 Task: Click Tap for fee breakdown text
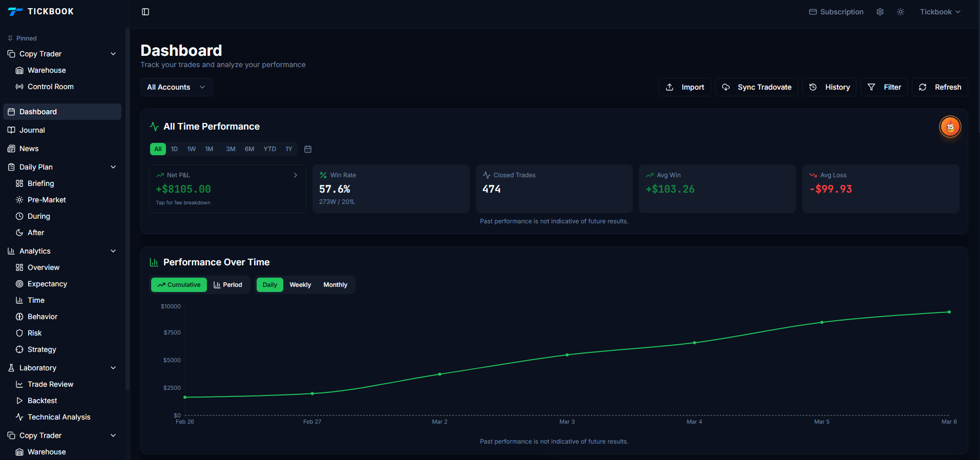coord(183,203)
